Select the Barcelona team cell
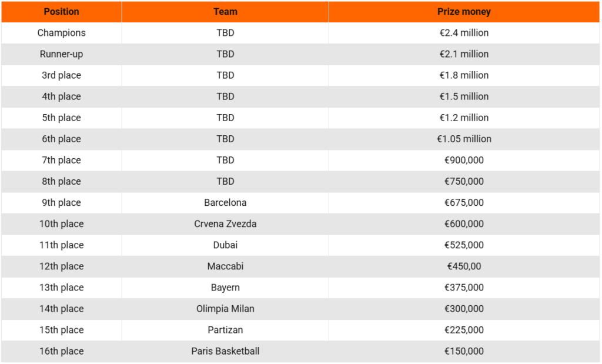Viewport: 602px width, 364px height. coord(225,202)
